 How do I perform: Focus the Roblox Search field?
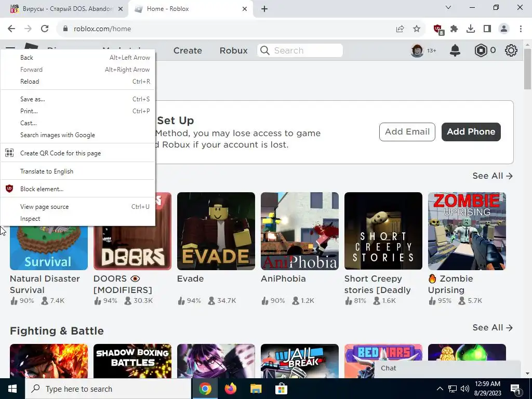(300, 50)
